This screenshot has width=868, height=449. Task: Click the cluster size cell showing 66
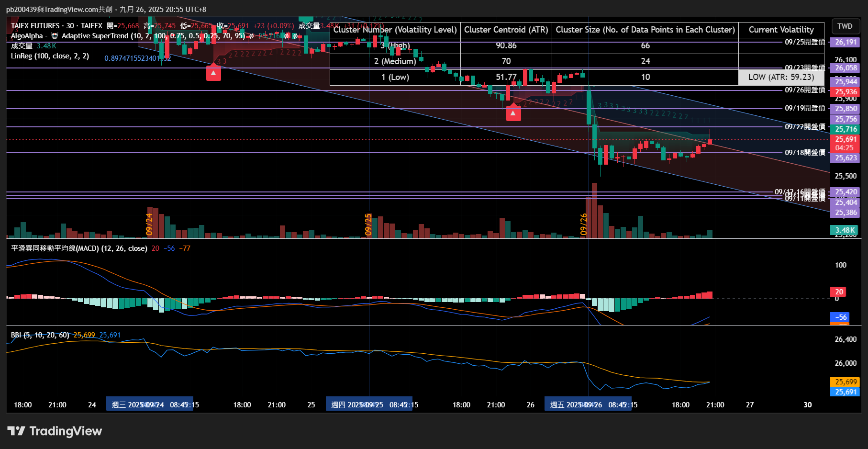645,45
